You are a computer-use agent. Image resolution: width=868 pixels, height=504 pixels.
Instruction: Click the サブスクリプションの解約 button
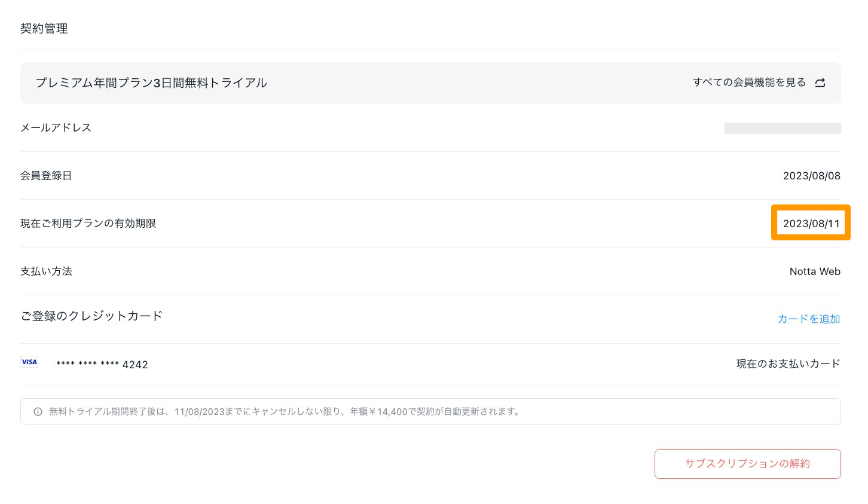pos(747,464)
